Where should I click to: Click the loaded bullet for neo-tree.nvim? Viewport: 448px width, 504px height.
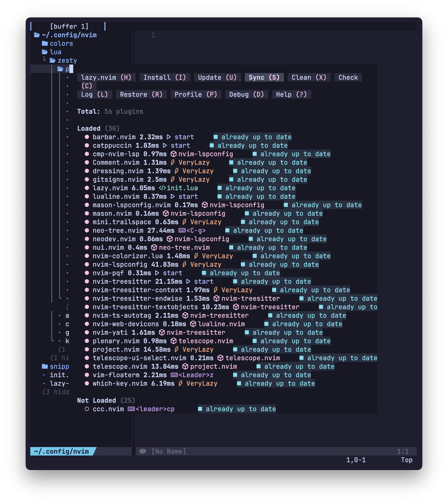(87, 231)
